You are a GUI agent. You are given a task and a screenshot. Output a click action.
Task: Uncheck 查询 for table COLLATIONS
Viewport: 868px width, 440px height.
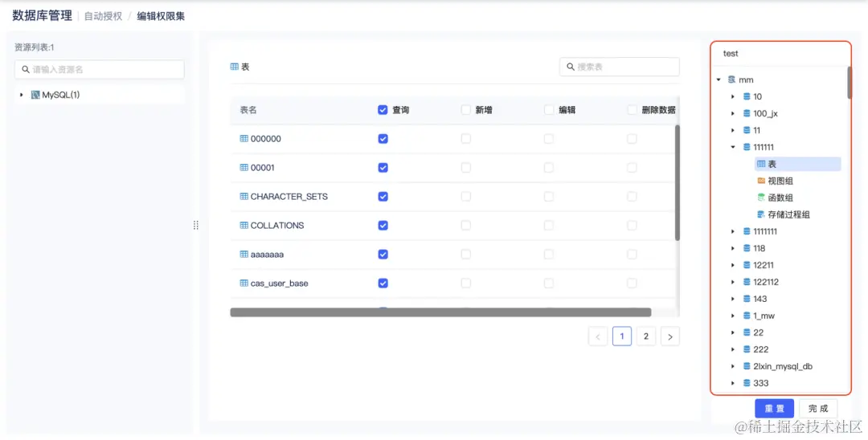(x=383, y=226)
